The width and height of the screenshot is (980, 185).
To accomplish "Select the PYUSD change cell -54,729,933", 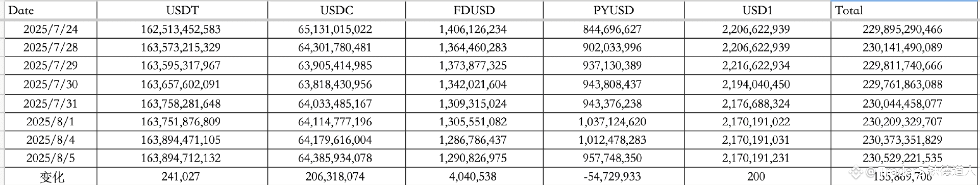I will coord(614,176).
